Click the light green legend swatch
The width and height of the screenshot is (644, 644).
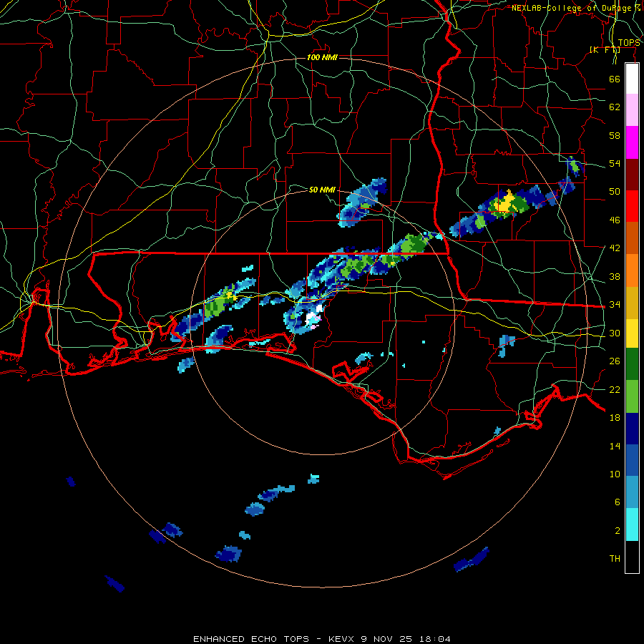click(x=632, y=396)
